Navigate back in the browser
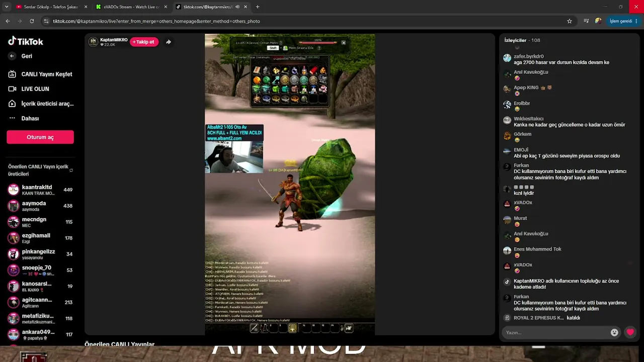This screenshot has width=644, height=362. 8,21
